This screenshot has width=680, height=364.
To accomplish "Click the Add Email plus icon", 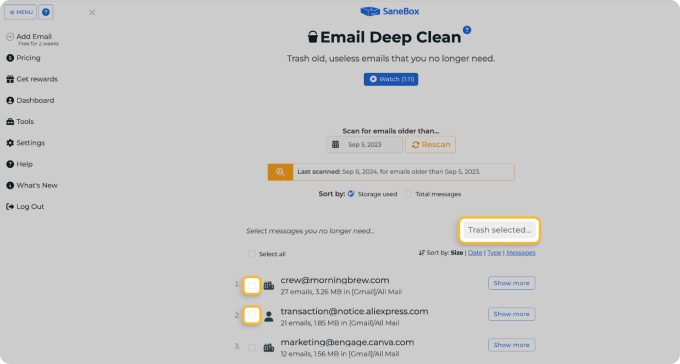I will (x=10, y=37).
